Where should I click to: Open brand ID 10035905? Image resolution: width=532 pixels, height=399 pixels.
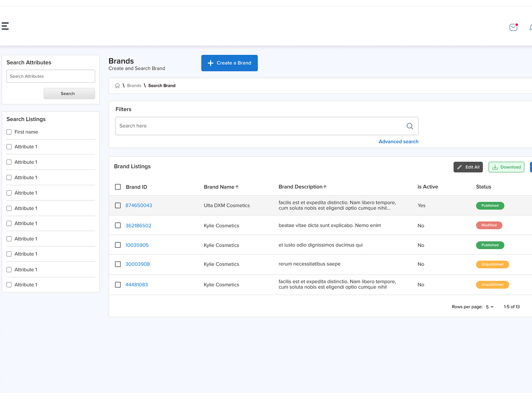pos(137,245)
